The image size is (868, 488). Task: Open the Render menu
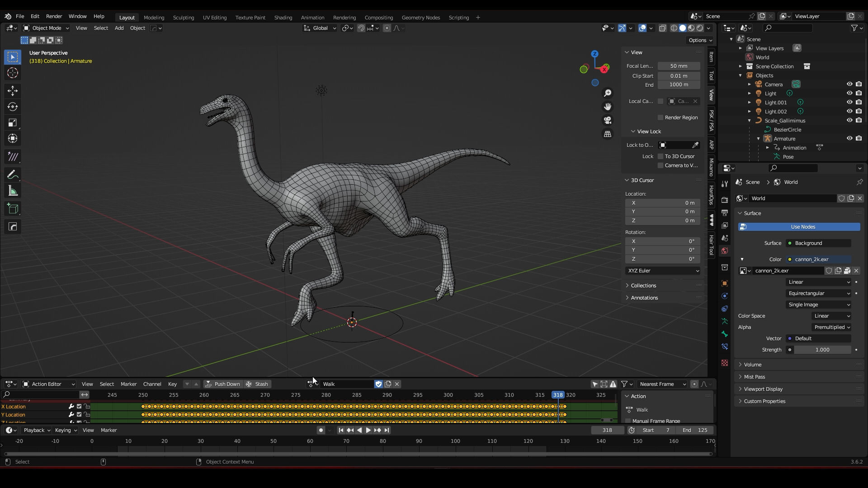[x=54, y=16]
